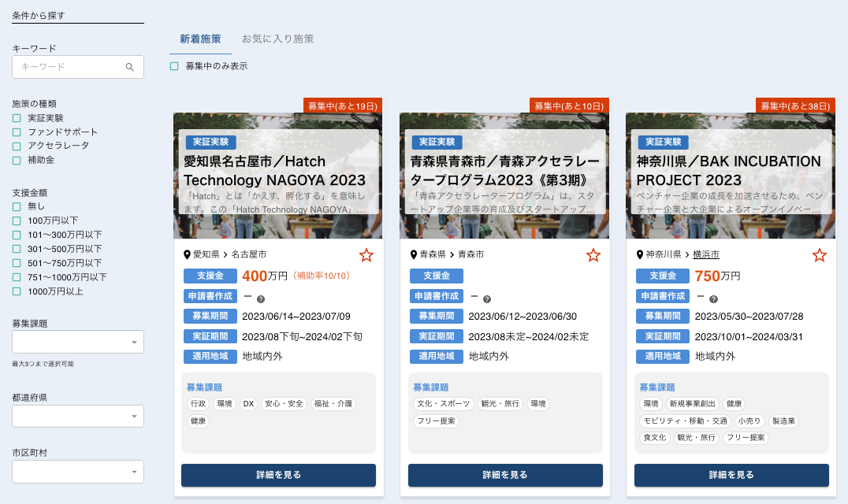Click the 申請書作成 help icon on 神奈川県 card
Viewport: 848px width, 504px height.
pos(713,299)
